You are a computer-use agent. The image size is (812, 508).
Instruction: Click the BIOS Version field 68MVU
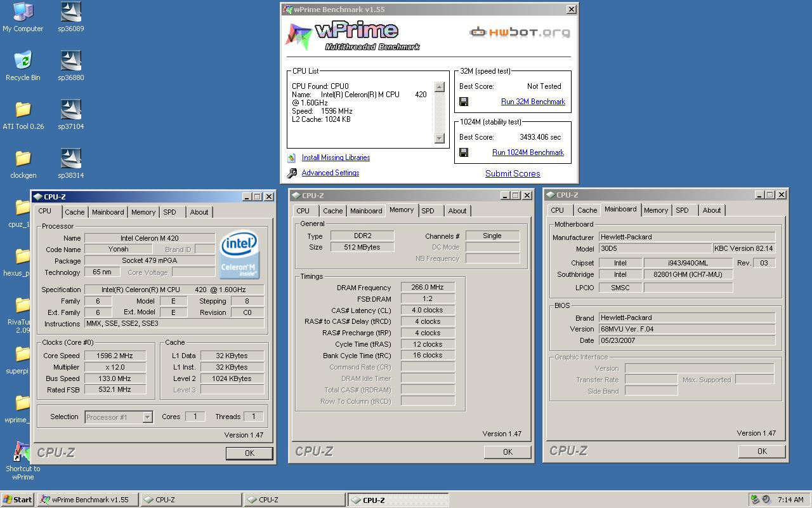(x=687, y=329)
